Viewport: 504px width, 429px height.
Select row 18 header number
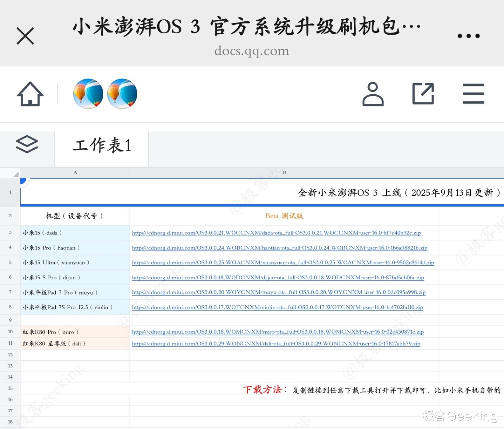click(x=10, y=422)
